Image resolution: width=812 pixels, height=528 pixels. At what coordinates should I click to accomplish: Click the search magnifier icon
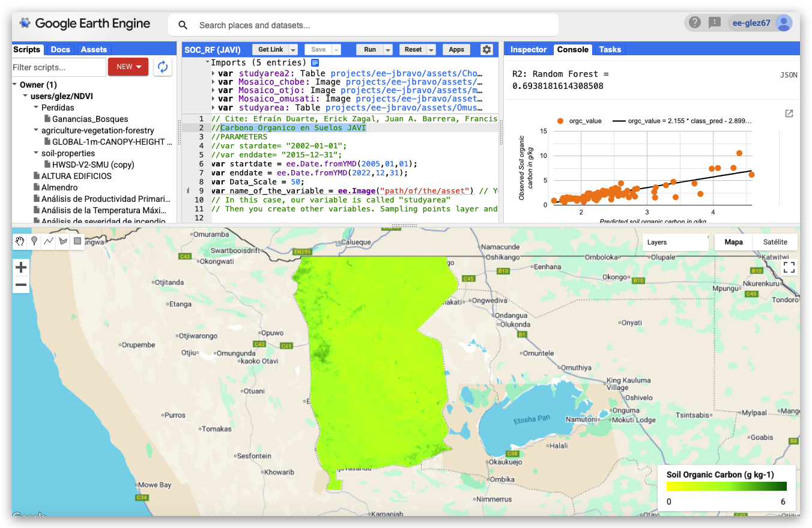[183, 25]
